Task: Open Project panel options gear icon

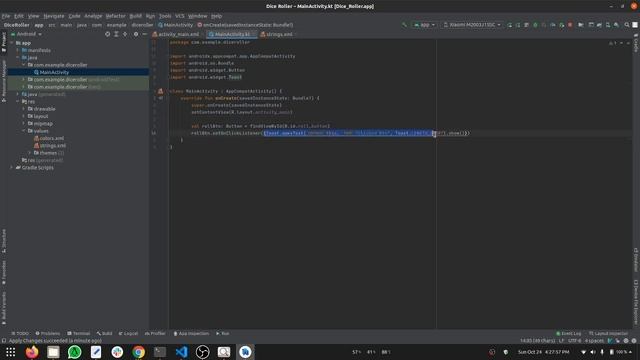Action: (x=136, y=34)
